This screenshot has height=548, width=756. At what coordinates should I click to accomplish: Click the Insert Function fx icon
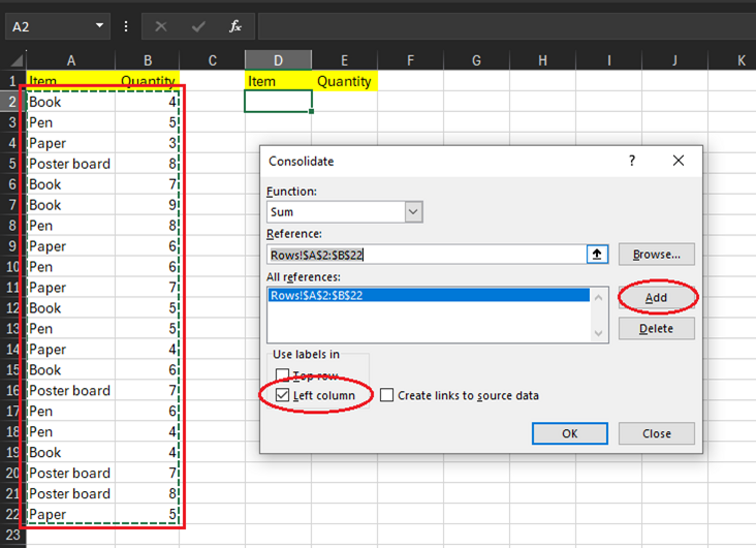[234, 26]
